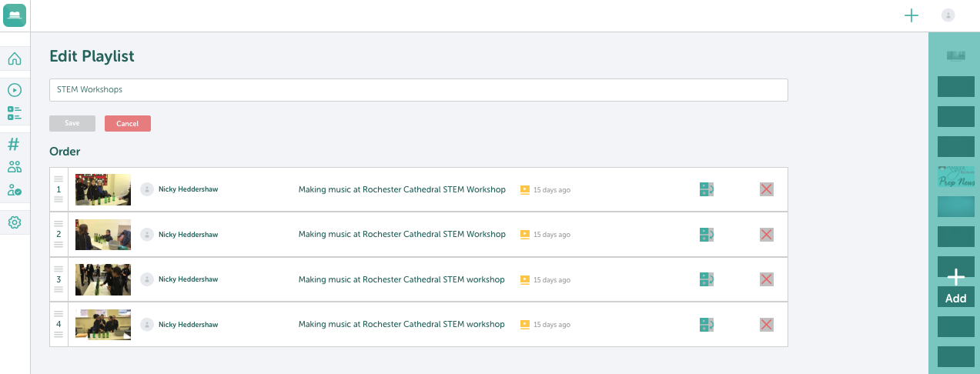Open the settings gear in the sidebar
This screenshot has width=980, height=374.
tap(15, 222)
